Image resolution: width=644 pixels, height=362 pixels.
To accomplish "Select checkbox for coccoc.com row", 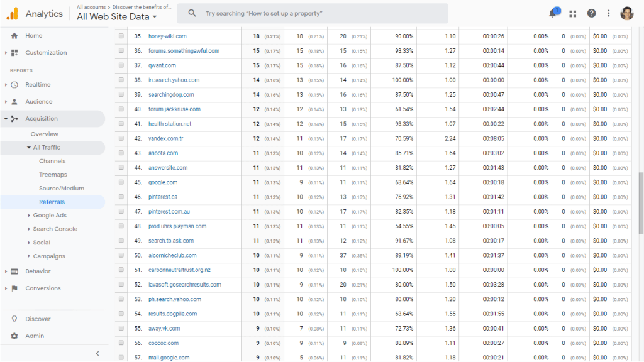I will pos(121,343).
